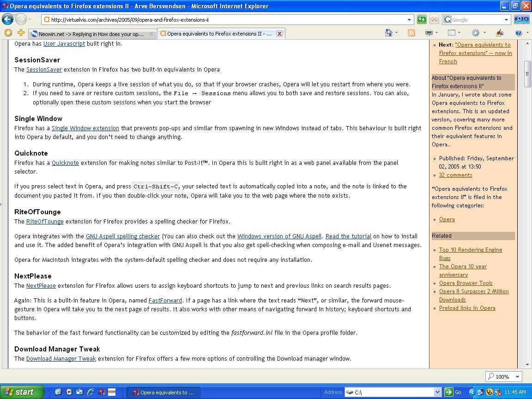Open the Download Manager Tweak link
532x399 pixels.
pyautogui.click(x=61, y=358)
